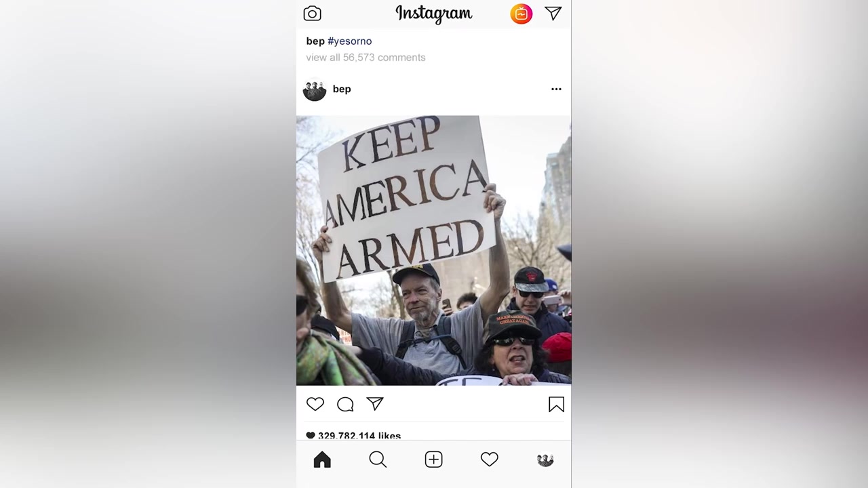Open IGTV from the top bar

pyautogui.click(x=521, y=14)
